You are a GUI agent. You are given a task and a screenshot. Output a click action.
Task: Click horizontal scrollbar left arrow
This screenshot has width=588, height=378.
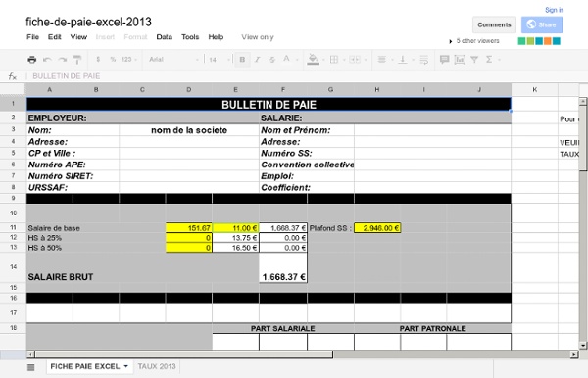30,354
